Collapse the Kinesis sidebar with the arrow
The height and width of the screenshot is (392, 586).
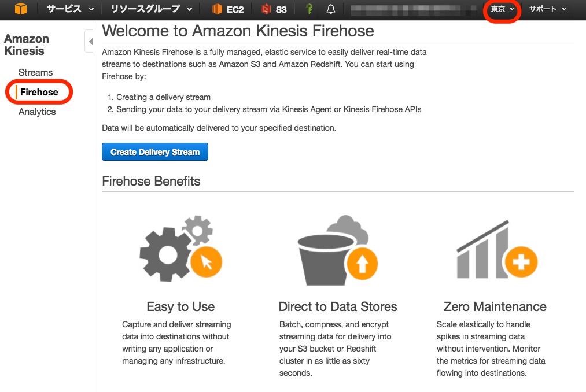point(91,41)
